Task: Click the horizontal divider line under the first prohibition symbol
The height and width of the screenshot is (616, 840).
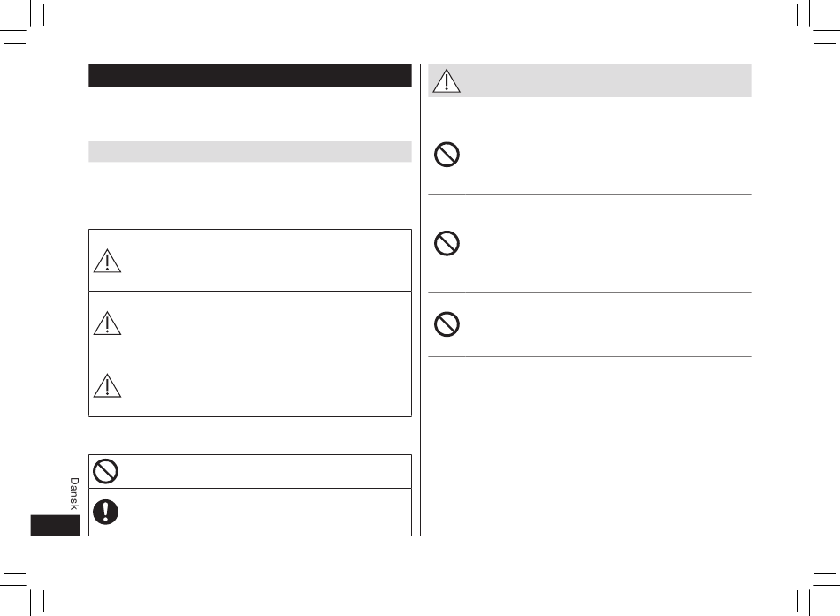Action: tap(589, 195)
